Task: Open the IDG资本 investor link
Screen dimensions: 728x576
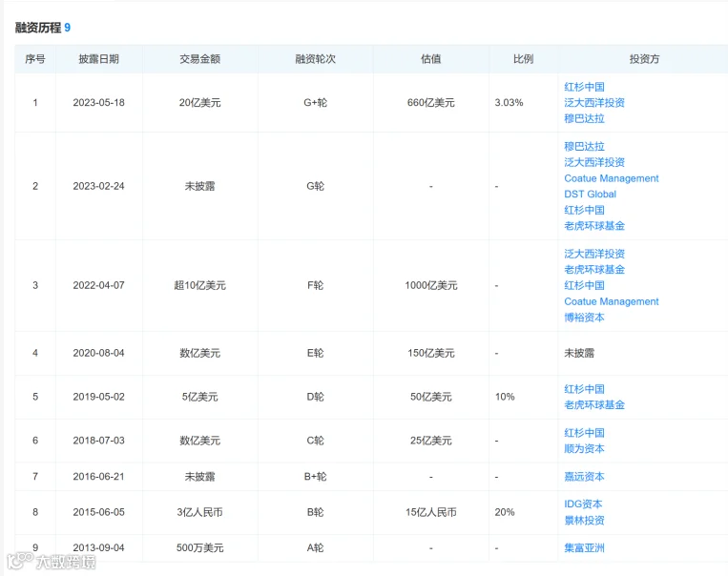Action: tap(583, 504)
